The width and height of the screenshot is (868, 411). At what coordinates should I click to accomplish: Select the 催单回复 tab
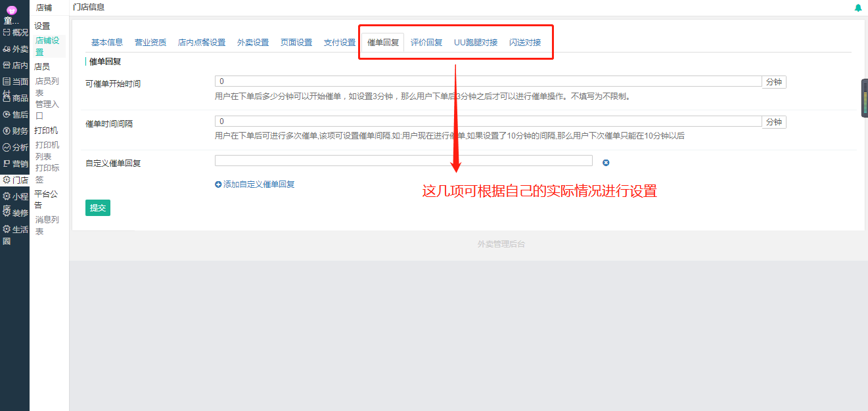click(x=383, y=43)
